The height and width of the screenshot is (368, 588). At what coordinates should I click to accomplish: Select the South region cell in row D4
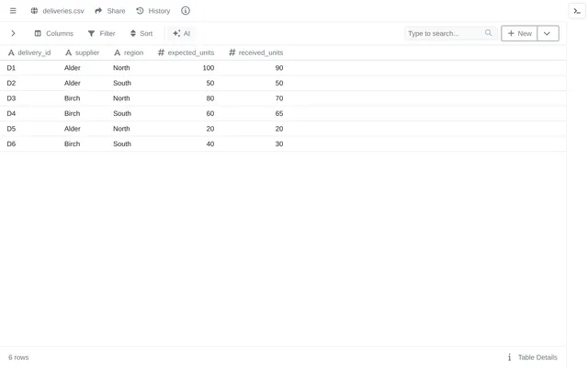[x=122, y=113]
